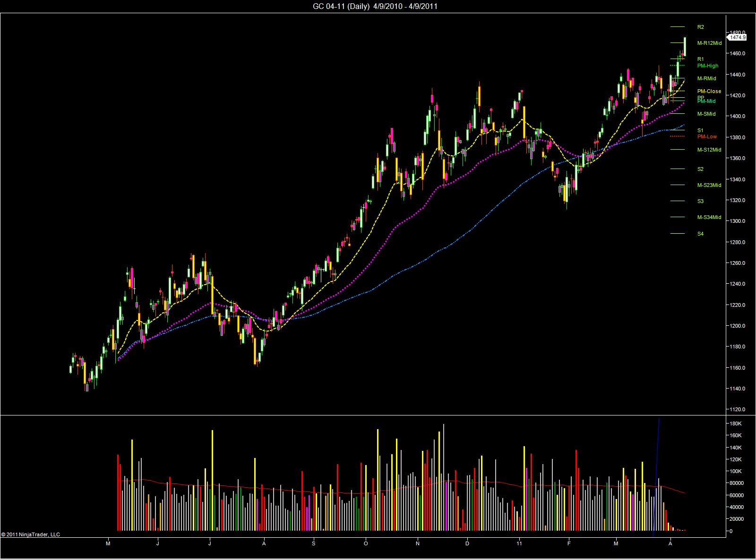Click 20000 on the volume axis
This screenshot has height=559, width=756.
[x=737, y=519]
